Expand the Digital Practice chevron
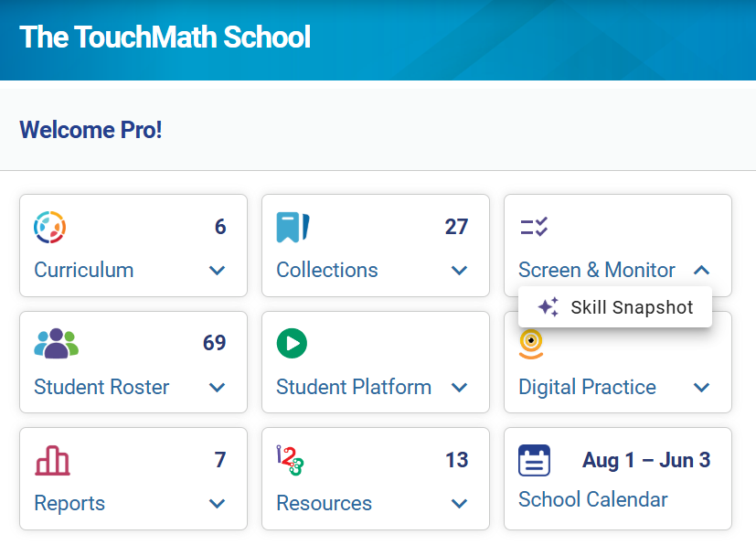The image size is (756, 556). 701,387
